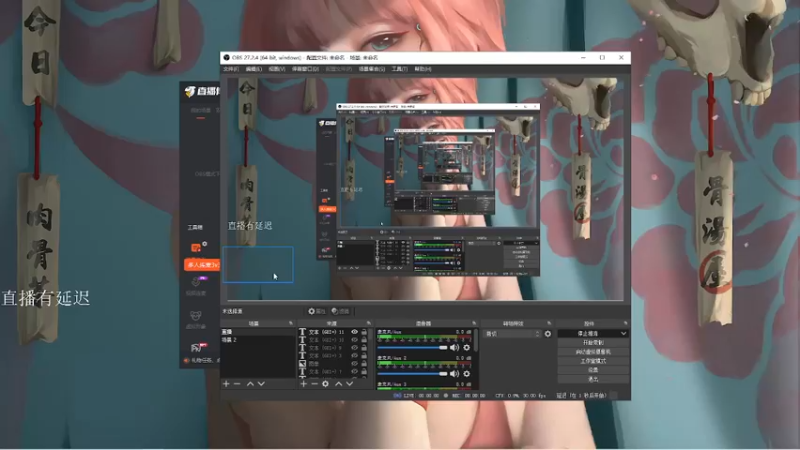
Task: Mute the 麦克风/Aux 2 speaker icon
Action: tap(454, 373)
